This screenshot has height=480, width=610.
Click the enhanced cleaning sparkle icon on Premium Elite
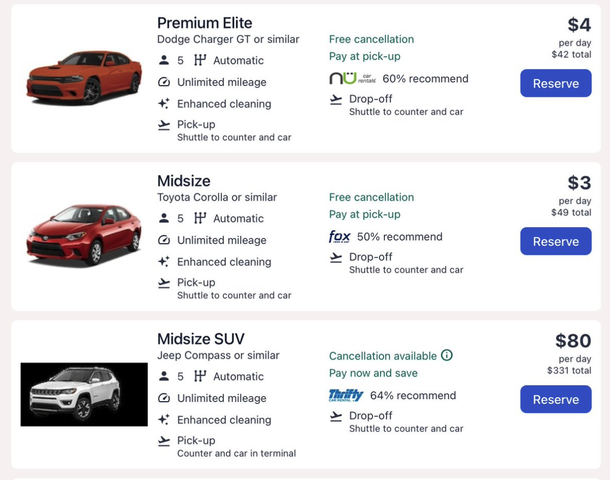point(164,104)
